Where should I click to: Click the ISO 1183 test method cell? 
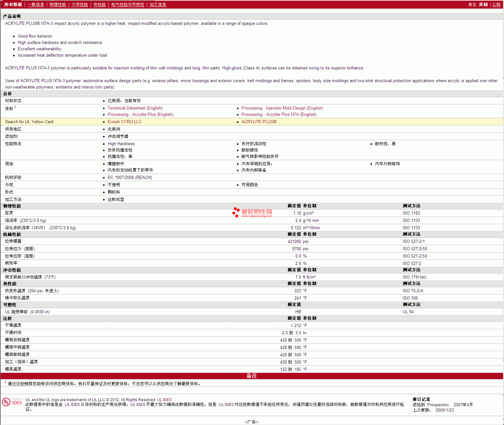411,213
